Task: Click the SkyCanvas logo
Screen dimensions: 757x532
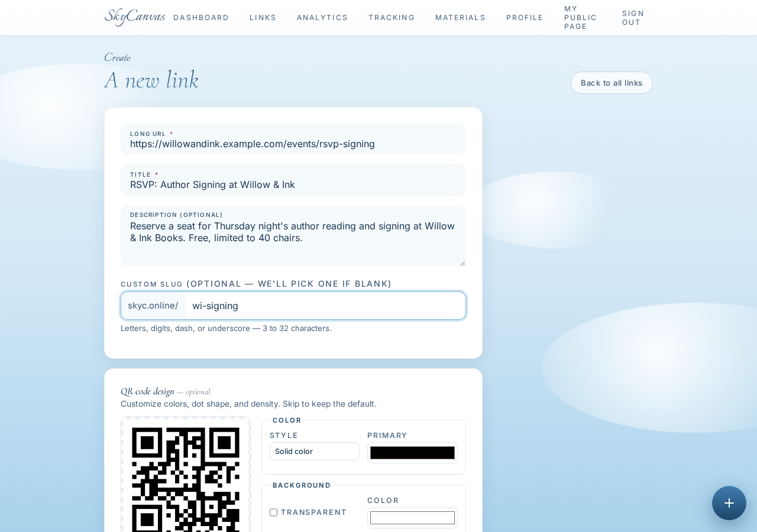Action: [135, 17]
